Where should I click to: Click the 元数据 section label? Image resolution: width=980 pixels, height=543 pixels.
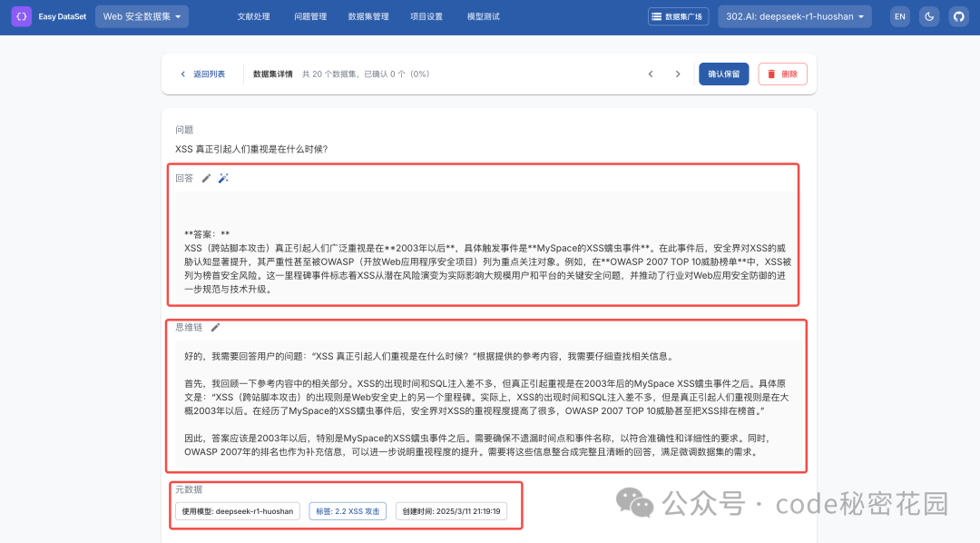click(x=189, y=489)
